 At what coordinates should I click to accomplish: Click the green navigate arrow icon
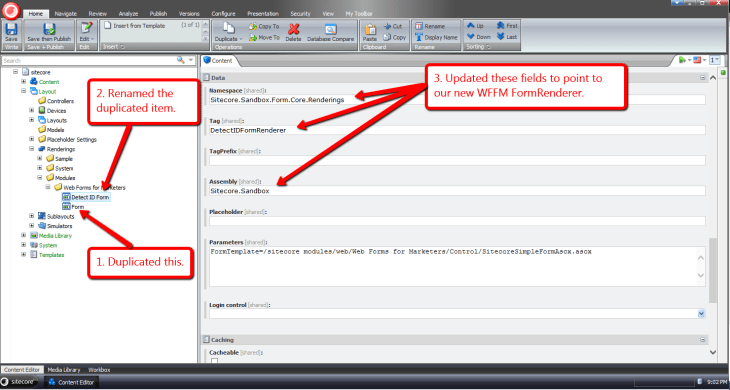(x=682, y=60)
